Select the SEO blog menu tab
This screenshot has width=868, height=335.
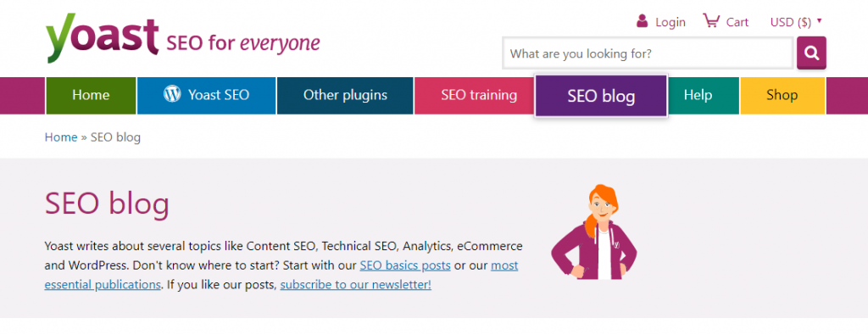[x=601, y=96]
